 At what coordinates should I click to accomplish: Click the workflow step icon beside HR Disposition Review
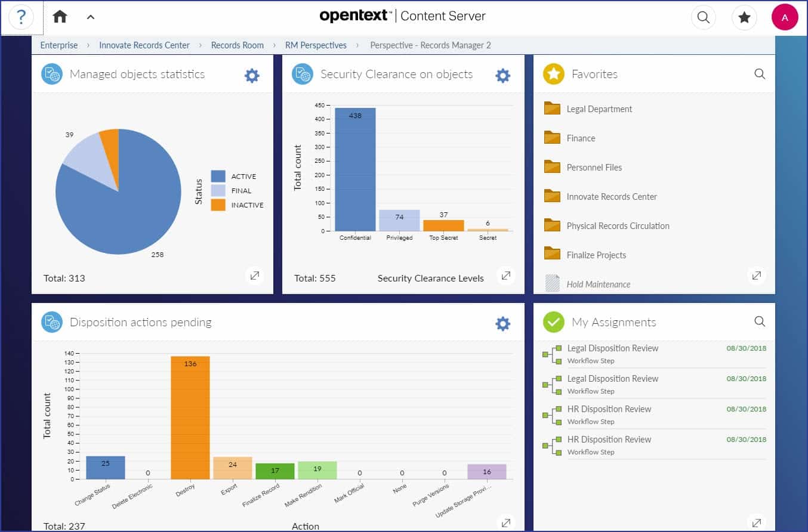(x=551, y=414)
